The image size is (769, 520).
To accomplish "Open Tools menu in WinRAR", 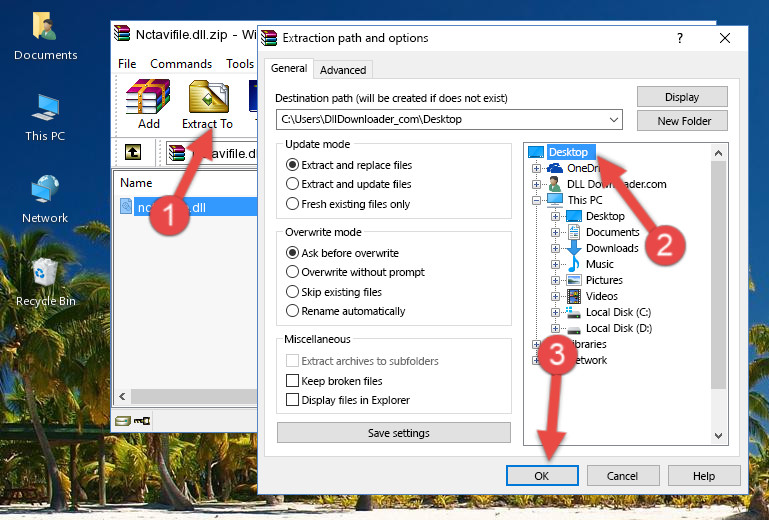I will coord(240,64).
